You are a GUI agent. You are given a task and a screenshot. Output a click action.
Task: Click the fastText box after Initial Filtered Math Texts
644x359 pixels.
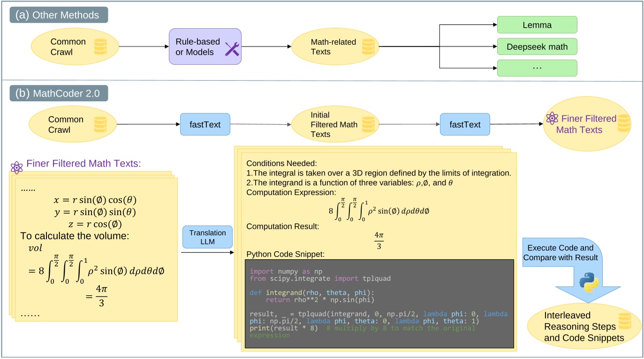tap(464, 125)
